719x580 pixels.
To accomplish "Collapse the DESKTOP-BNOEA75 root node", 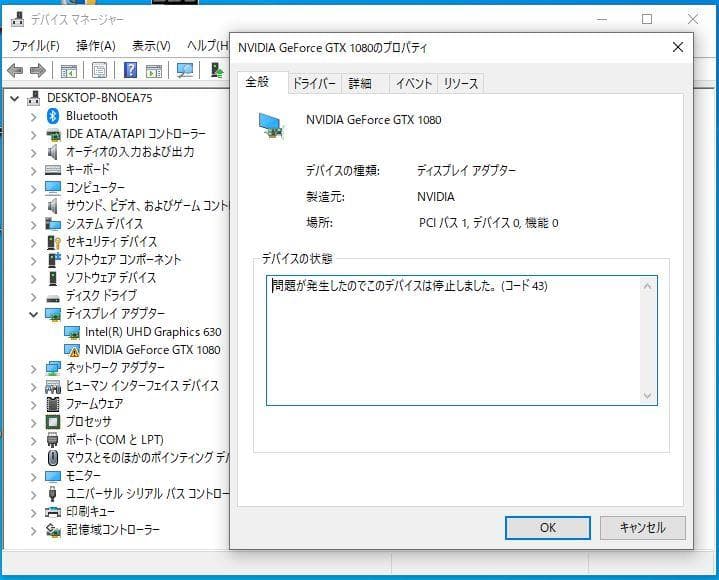I will click(x=15, y=98).
